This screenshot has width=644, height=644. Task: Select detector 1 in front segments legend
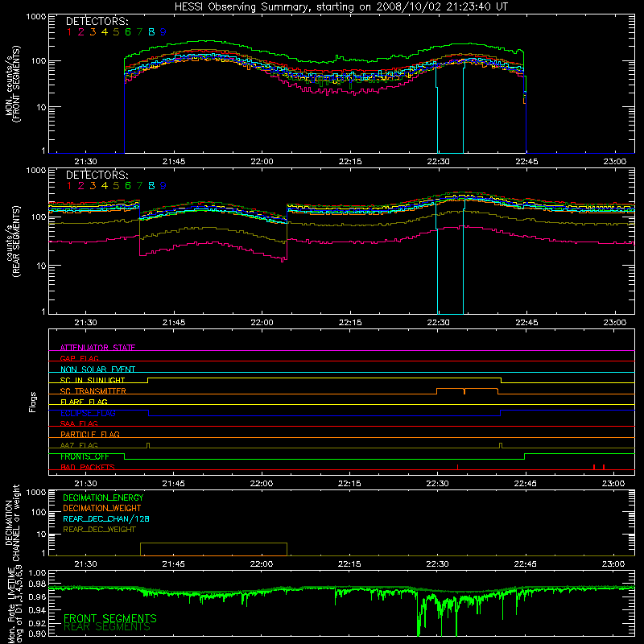tap(69, 32)
